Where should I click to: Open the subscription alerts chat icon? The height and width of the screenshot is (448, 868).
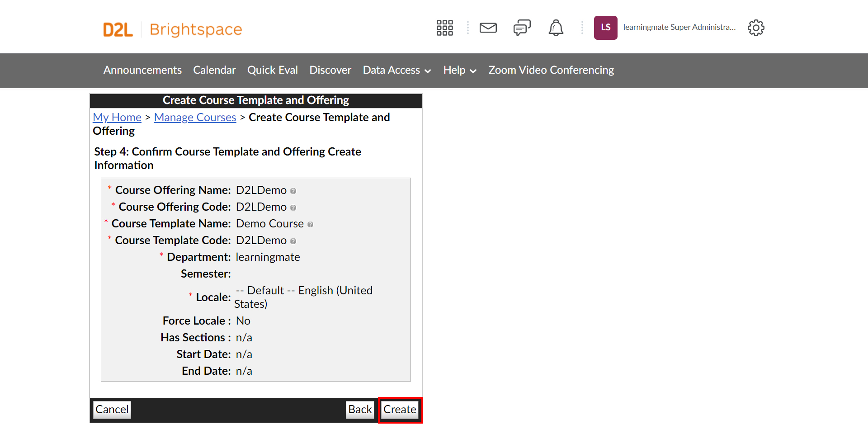(x=522, y=28)
